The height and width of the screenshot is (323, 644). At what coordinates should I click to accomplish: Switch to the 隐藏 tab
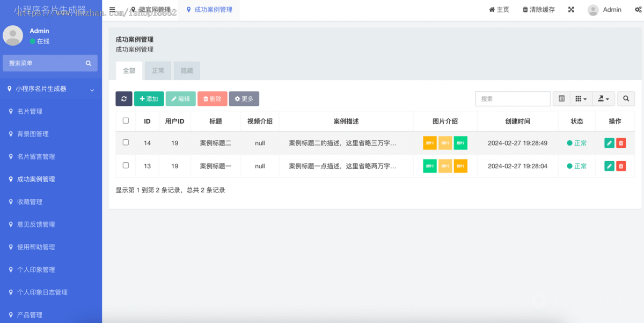click(187, 70)
